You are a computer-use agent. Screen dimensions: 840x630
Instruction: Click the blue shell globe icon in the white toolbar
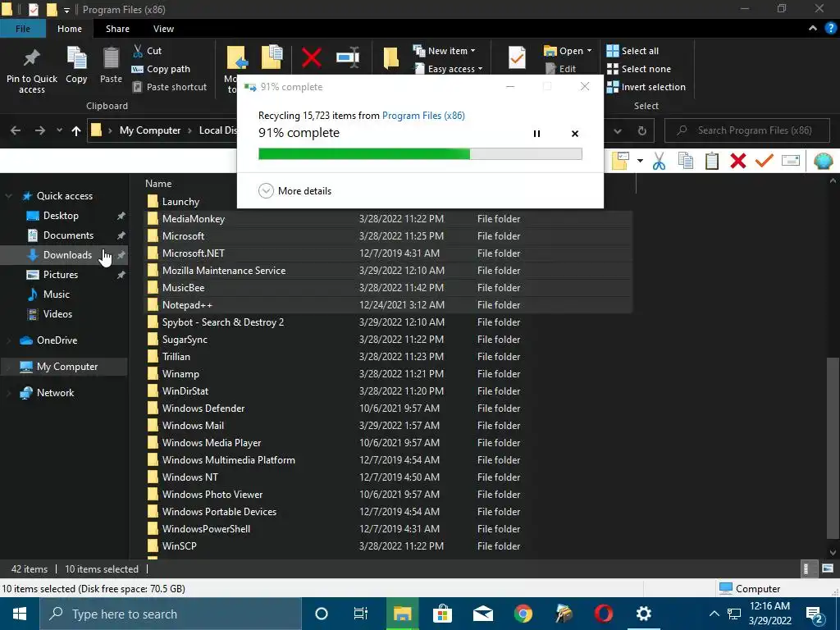click(x=823, y=161)
